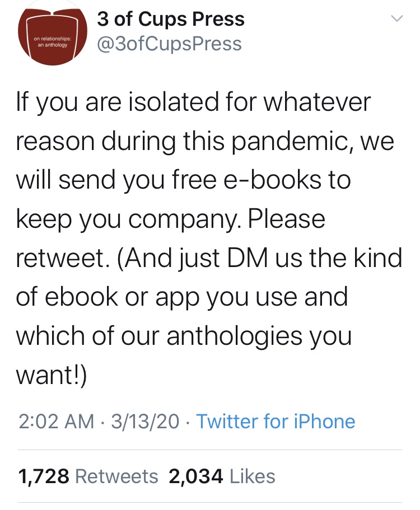Click the word 'e-books' in the tweet

point(276,181)
